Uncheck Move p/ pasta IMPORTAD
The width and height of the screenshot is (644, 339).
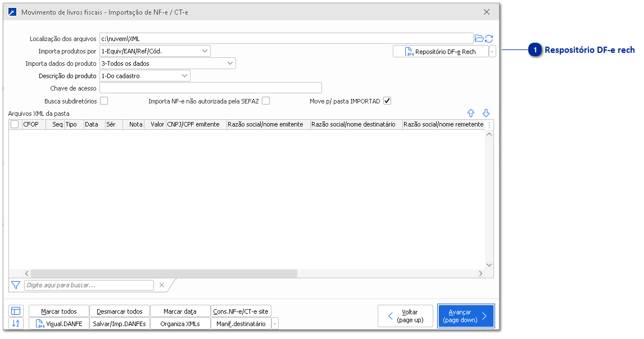pyautogui.click(x=387, y=101)
